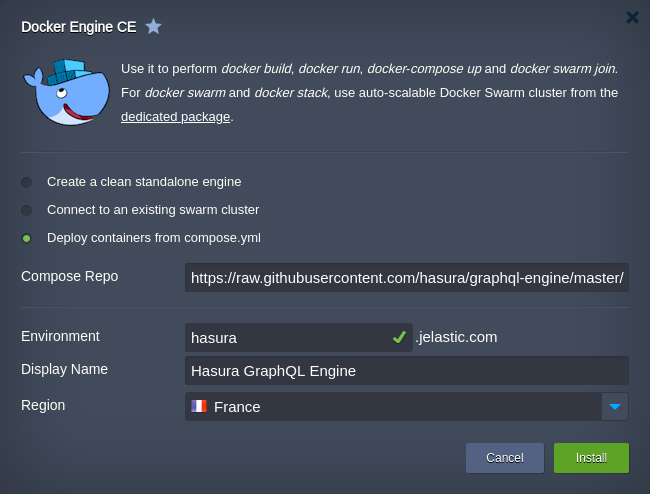
Task: Cancel the installation dialog
Action: pos(505,458)
